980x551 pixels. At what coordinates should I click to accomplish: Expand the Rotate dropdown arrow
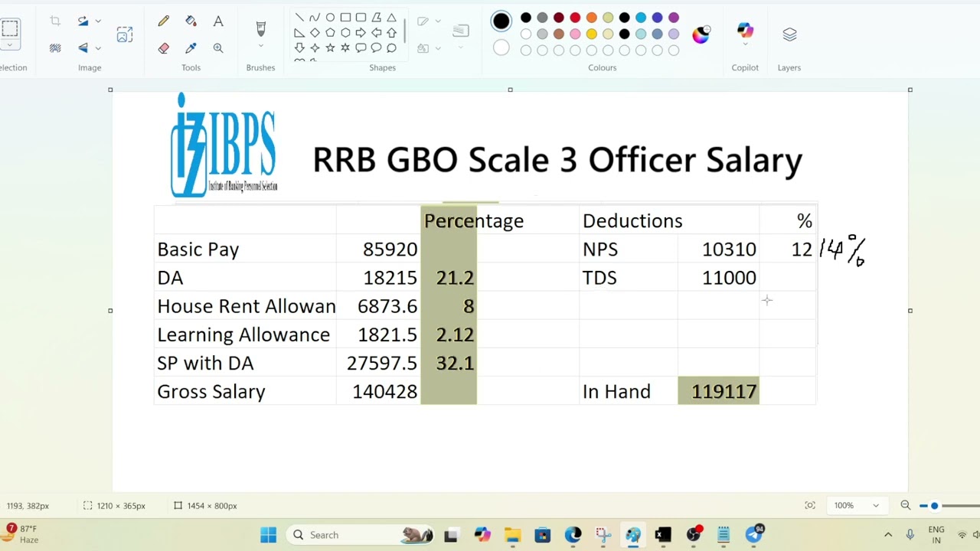(x=98, y=21)
